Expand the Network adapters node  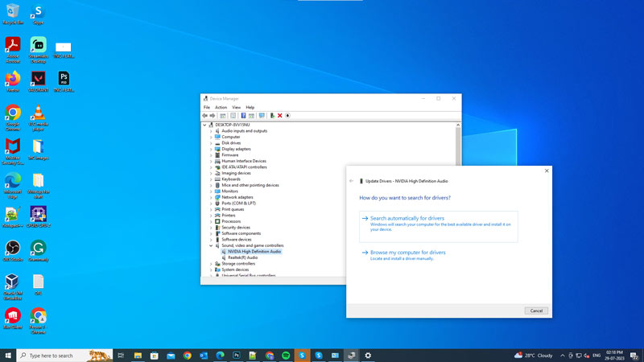tap(211, 197)
